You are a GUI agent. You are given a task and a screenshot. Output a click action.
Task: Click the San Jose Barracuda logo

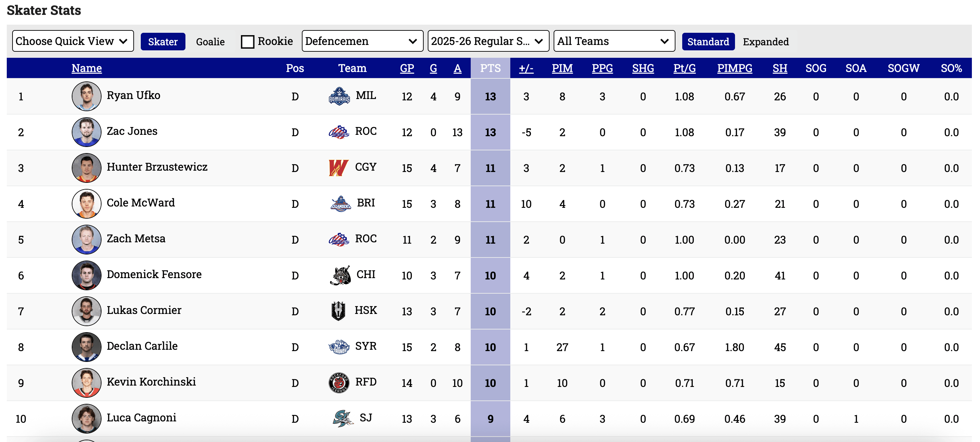point(342,418)
